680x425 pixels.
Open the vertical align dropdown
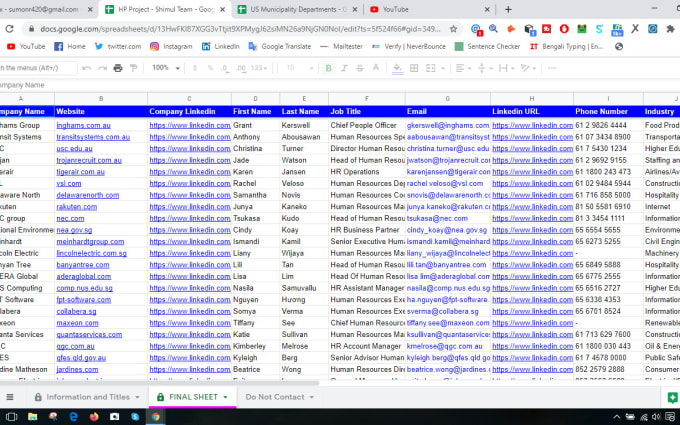point(485,68)
